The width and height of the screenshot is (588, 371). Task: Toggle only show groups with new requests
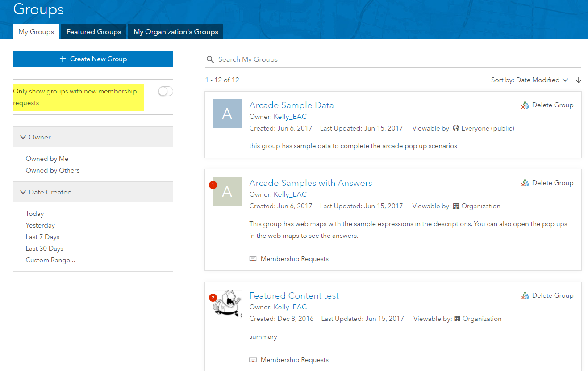[x=166, y=91]
